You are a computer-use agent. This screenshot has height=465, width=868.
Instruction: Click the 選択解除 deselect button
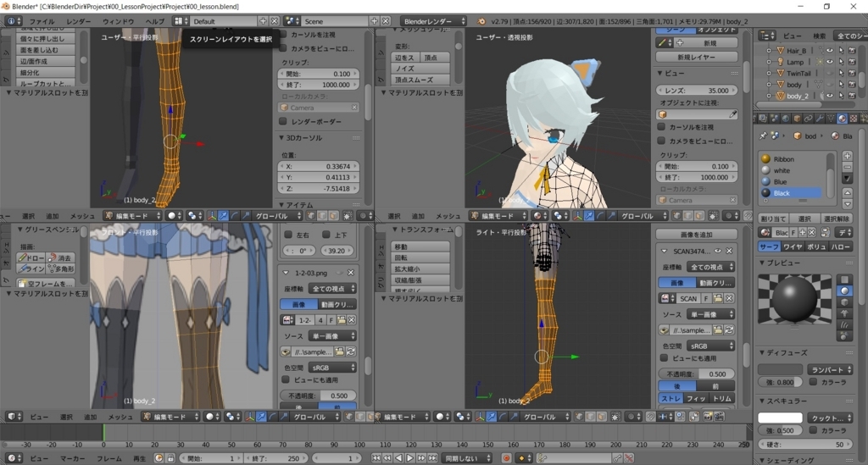pyautogui.click(x=837, y=219)
